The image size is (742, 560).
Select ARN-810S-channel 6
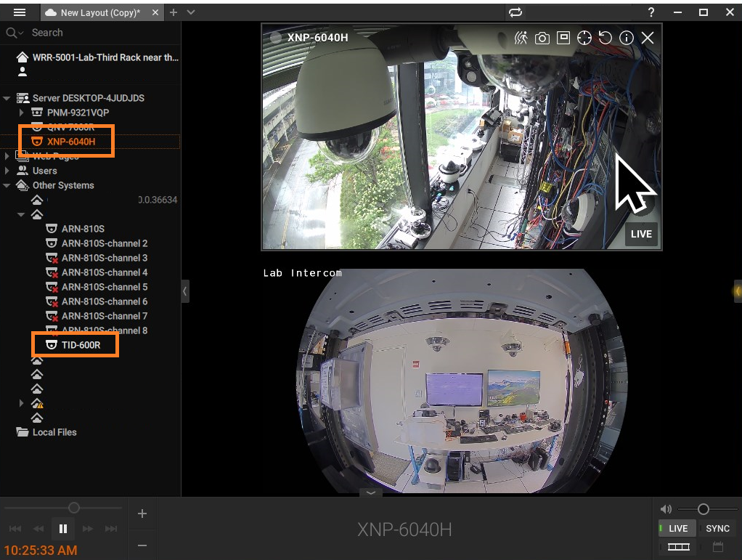click(x=104, y=301)
